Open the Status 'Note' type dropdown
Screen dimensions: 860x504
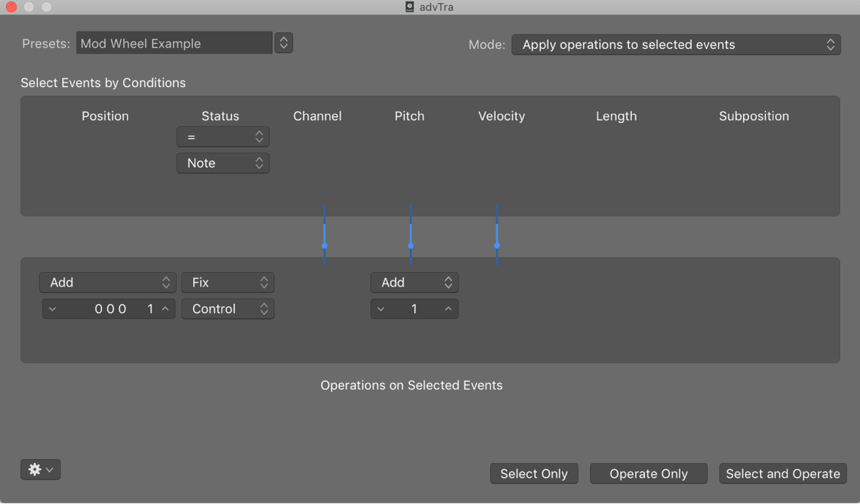coord(223,163)
